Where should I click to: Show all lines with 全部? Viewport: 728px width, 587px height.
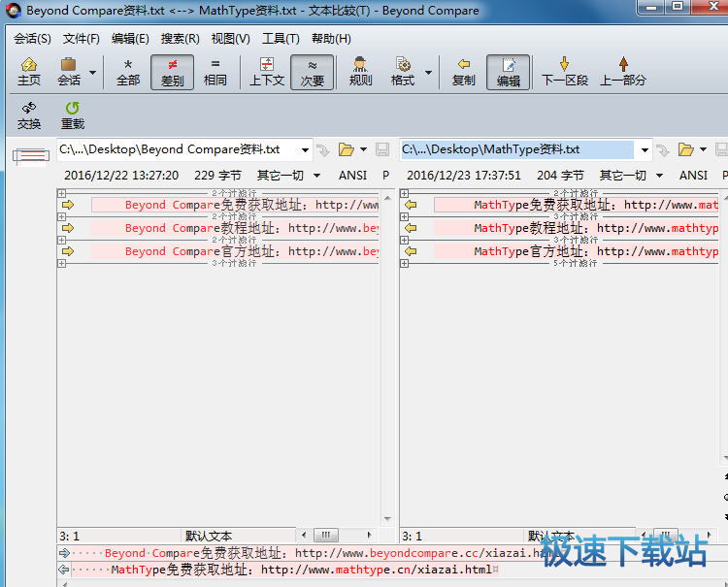pyautogui.click(x=128, y=72)
